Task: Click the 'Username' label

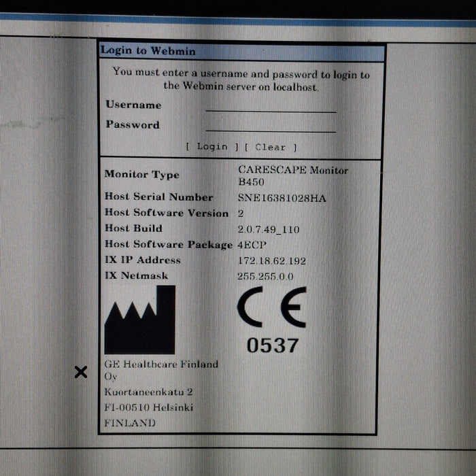Action: [133, 105]
